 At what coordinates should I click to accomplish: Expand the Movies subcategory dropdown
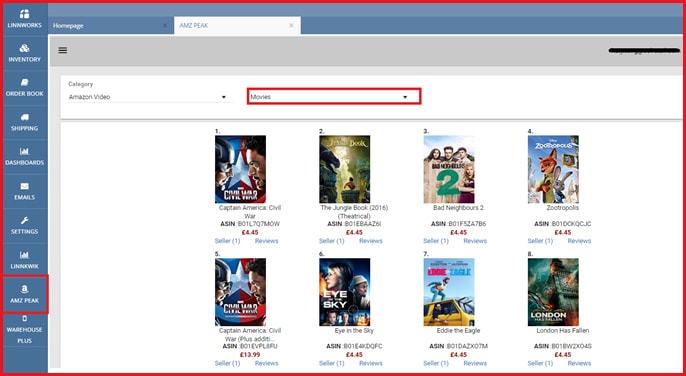pos(334,97)
